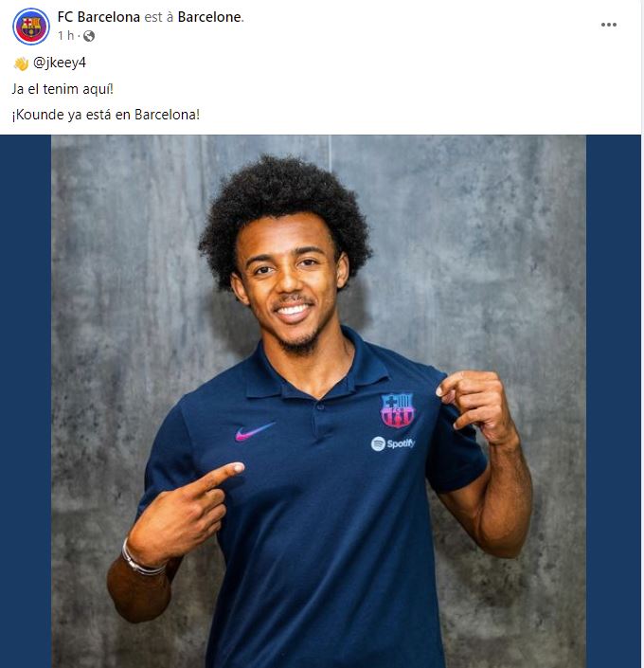Screen dimensions: 644x668
Task: Click the @jkeey4 mention
Action: click(60, 63)
